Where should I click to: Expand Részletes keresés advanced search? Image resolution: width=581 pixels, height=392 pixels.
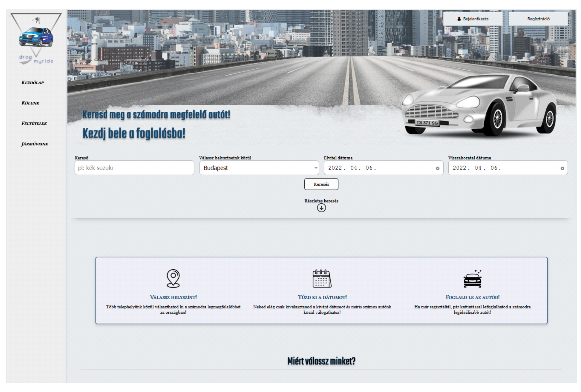click(321, 201)
